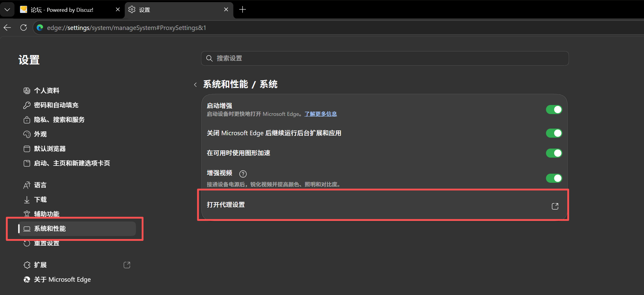Click the 设置 page heading
The image size is (644, 295).
pos(29,60)
